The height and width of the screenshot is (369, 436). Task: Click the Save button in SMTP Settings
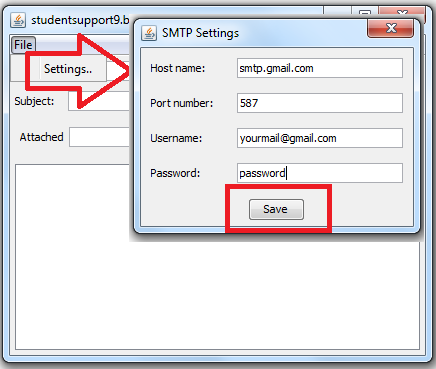276,209
